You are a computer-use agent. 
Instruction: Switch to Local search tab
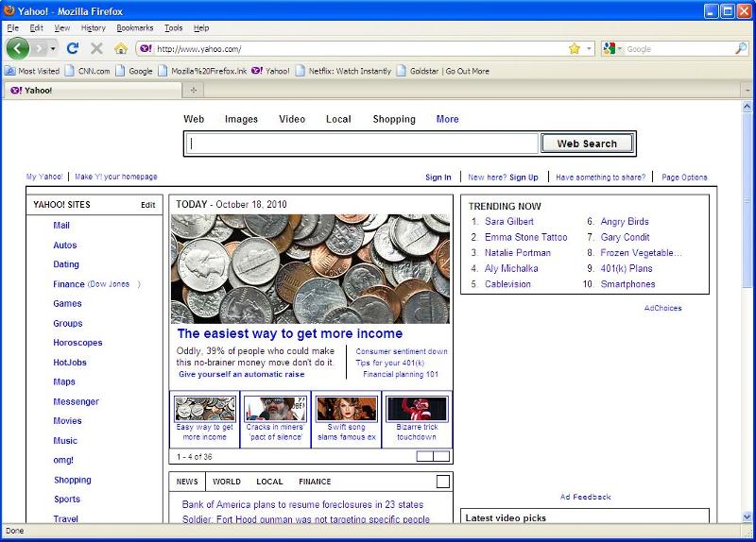[x=338, y=119]
